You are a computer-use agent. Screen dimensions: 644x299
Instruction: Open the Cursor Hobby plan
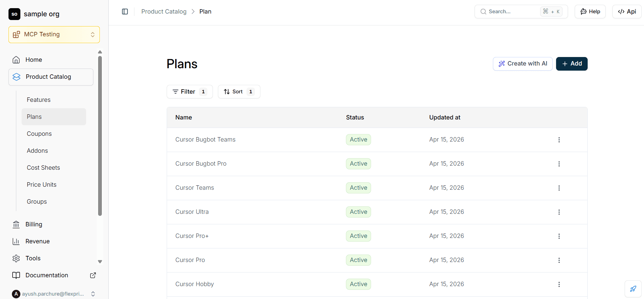[195, 284]
